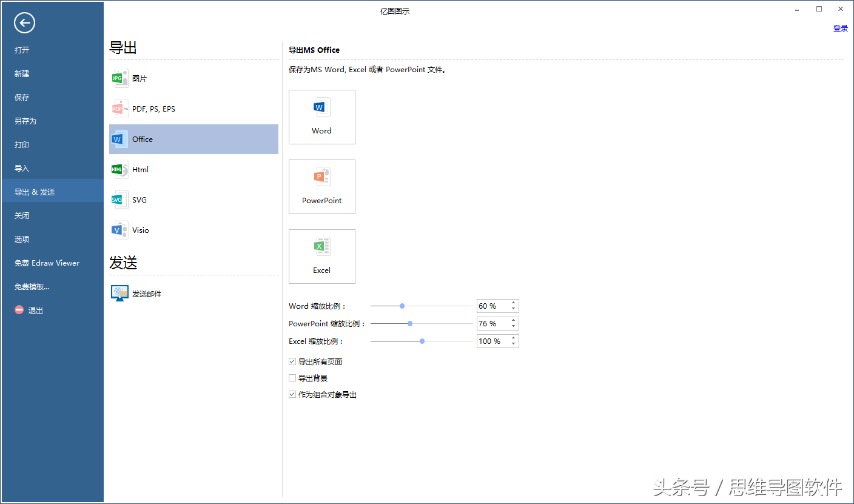Click the SVG export option label
Screen dimensions: 854x504
(140, 200)
